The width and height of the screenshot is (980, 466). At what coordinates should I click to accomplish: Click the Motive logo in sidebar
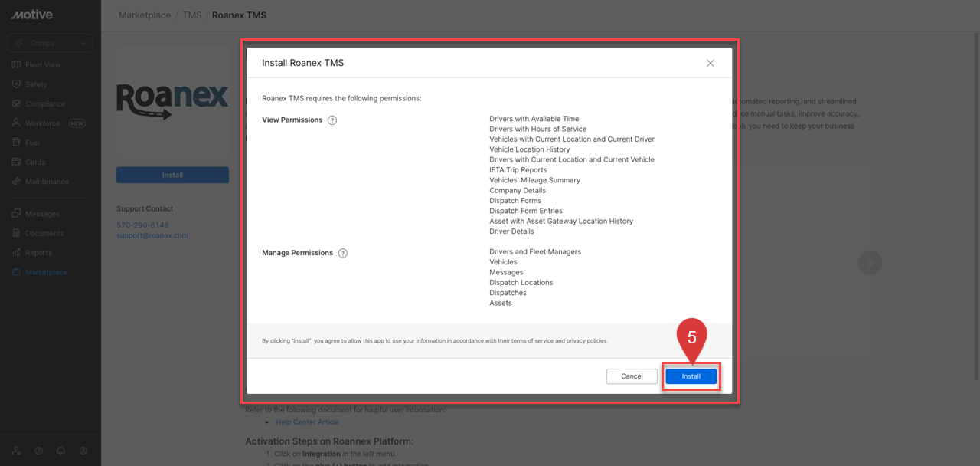(x=31, y=15)
